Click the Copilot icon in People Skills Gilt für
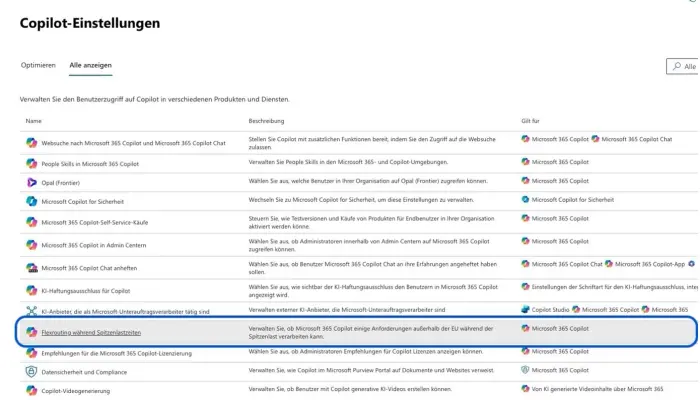The height and width of the screenshot is (400, 700). [525, 162]
